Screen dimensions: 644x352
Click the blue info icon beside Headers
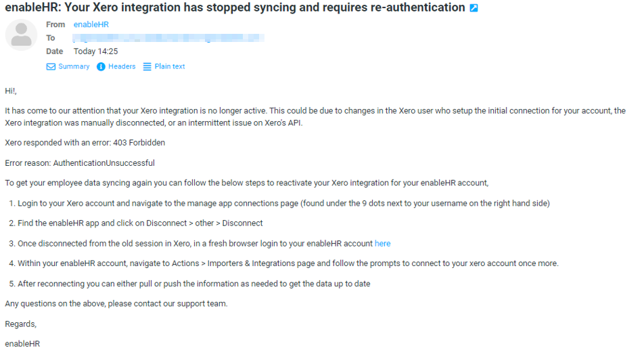coord(101,66)
